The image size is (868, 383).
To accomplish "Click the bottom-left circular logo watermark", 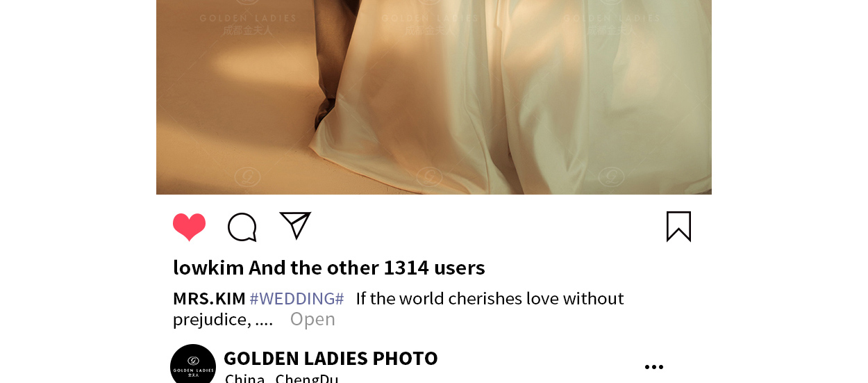I will coord(248,177).
